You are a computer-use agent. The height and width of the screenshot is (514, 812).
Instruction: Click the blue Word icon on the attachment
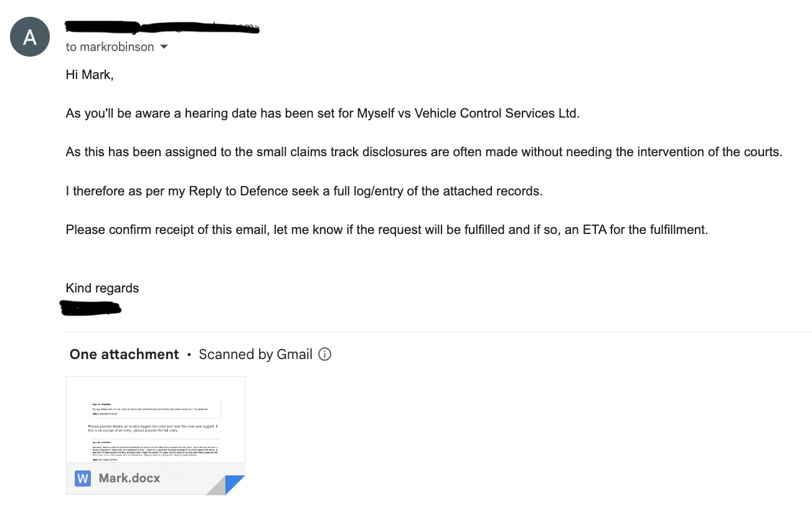tap(82, 479)
